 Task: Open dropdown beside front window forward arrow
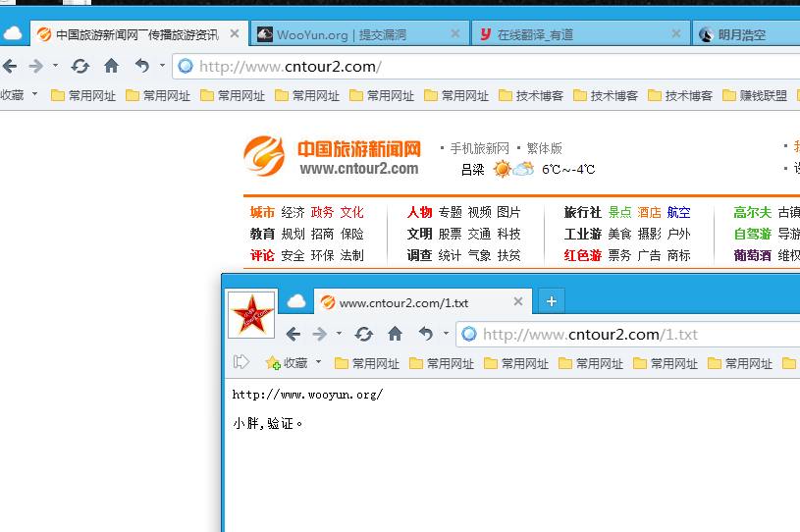click(339, 334)
